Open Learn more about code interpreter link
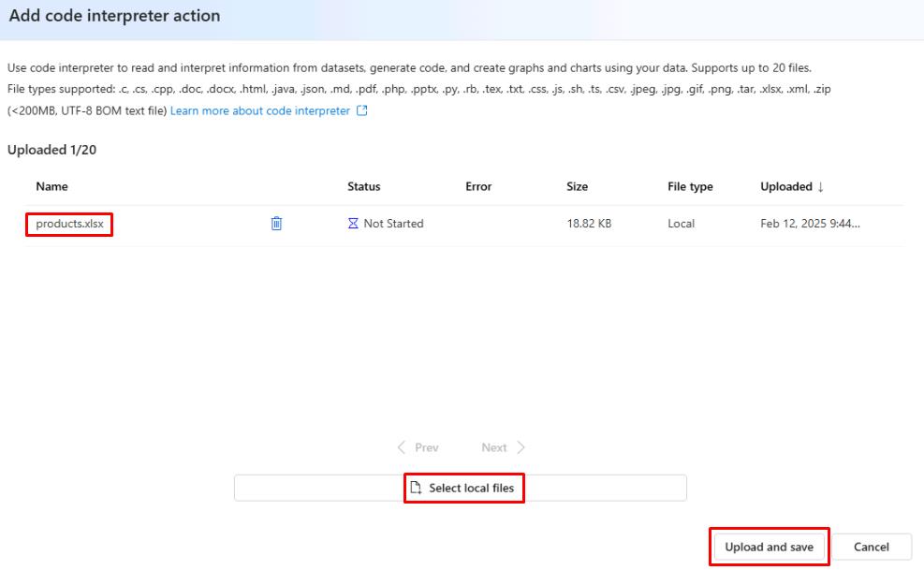This screenshot has height=570, width=924. 259,111
